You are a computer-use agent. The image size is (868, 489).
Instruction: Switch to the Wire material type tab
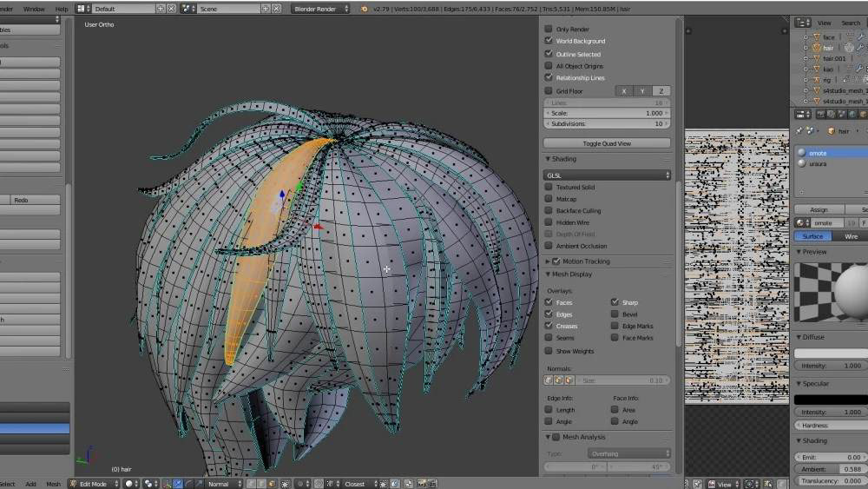point(851,236)
